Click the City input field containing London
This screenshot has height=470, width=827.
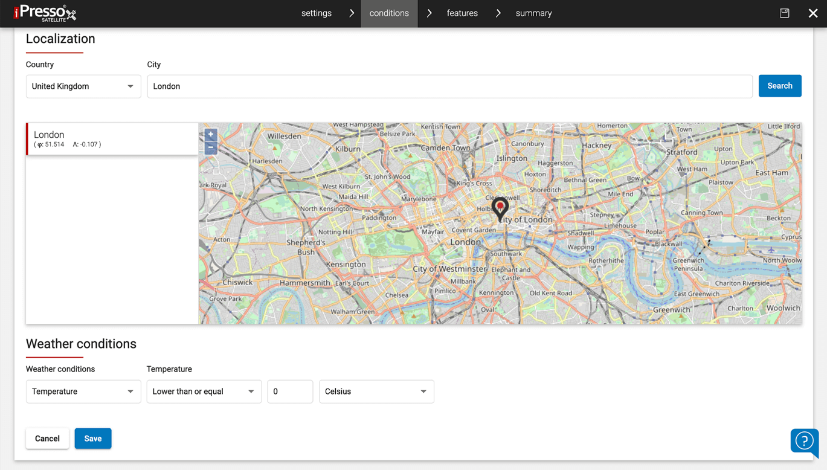click(x=449, y=87)
